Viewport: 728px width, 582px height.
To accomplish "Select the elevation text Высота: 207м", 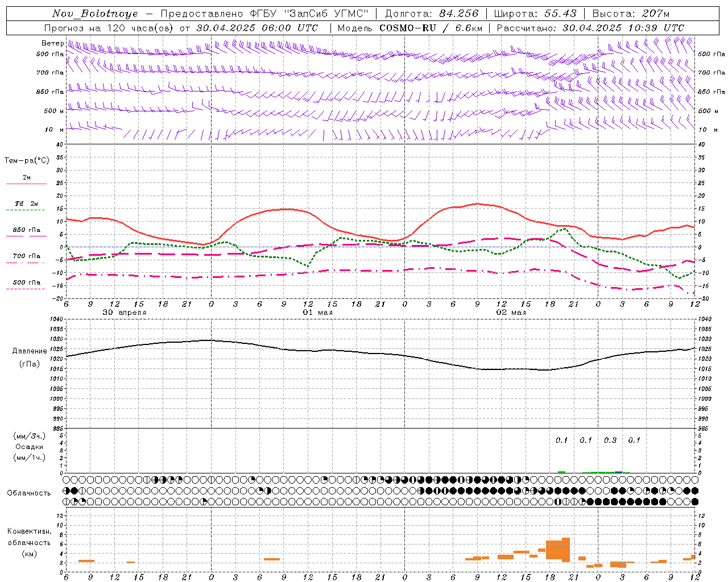I will (631, 14).
